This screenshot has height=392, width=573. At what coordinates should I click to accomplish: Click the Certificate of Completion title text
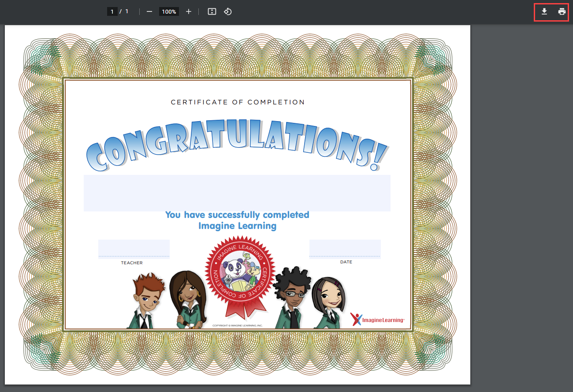click(238, 102)
